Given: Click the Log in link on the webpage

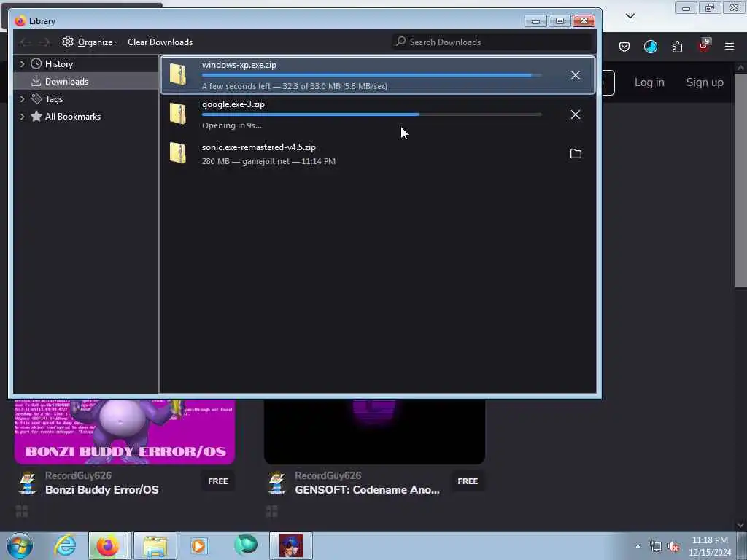Looking at the screenshot, I should (649, 82).
